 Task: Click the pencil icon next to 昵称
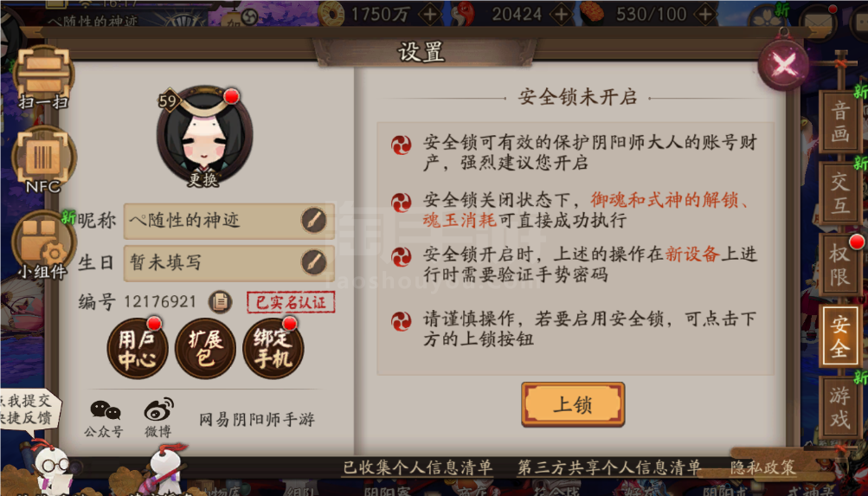[313, 221]
